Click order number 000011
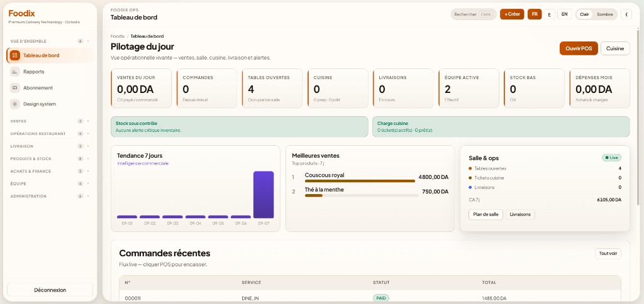Viewport: 644px width, 304px height. coord(133,298)
